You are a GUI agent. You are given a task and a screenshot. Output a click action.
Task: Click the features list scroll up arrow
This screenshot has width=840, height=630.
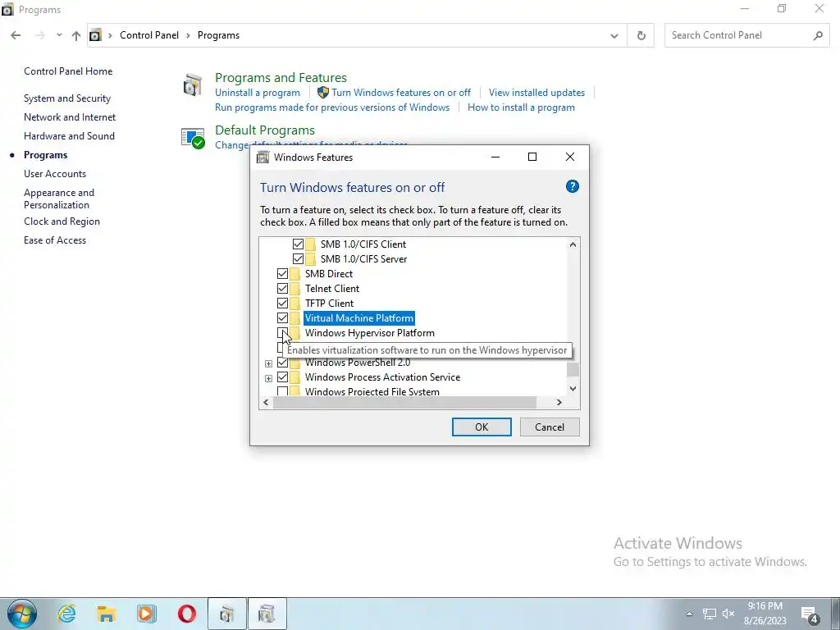573,244
